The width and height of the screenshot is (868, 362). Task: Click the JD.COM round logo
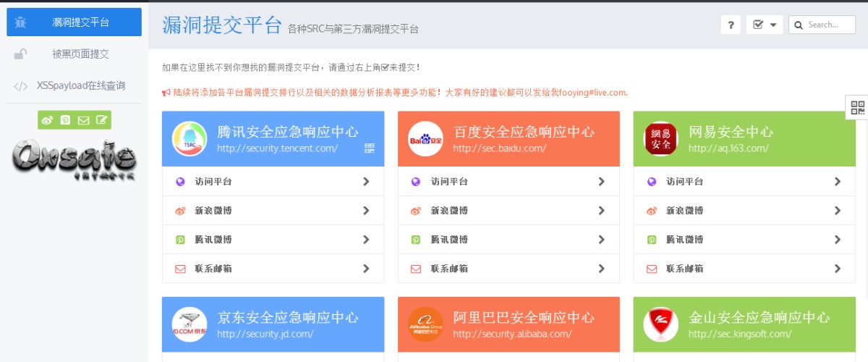[x=190, y=324]
